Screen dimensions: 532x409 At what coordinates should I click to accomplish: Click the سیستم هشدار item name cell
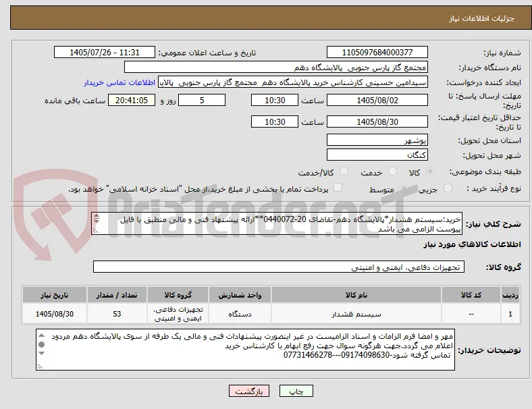(356, 314)
